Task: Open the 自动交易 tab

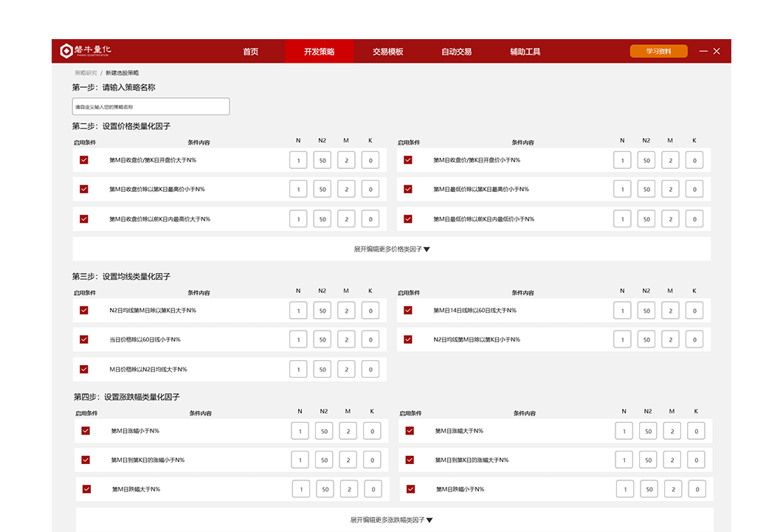Action: click(456, 52)
